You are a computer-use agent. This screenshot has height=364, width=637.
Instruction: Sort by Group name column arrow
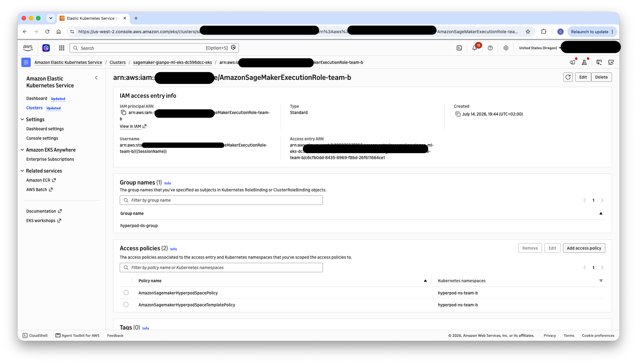coord(601,213)
